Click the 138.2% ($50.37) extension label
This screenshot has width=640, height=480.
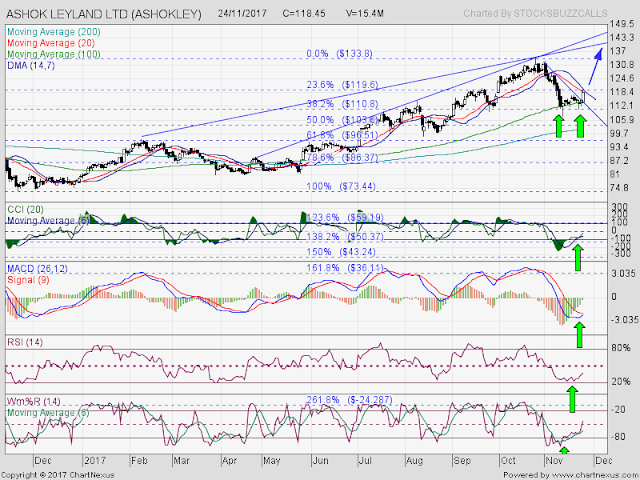click(345, 236)
